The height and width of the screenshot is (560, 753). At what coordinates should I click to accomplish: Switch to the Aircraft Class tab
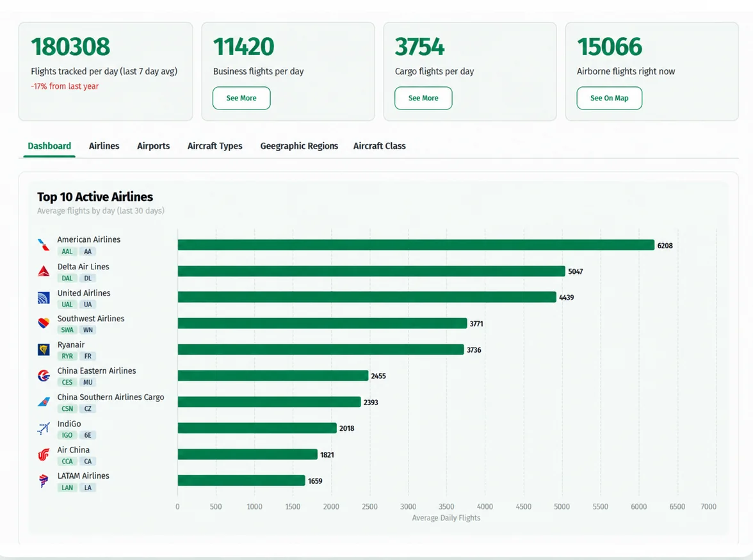pos(379,146)
